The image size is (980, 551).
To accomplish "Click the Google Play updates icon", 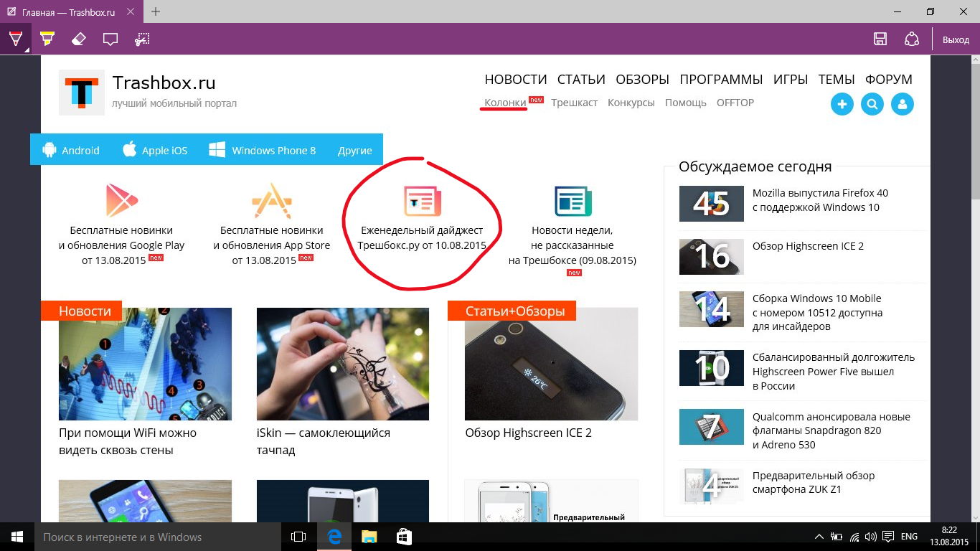I will [121, 201].
